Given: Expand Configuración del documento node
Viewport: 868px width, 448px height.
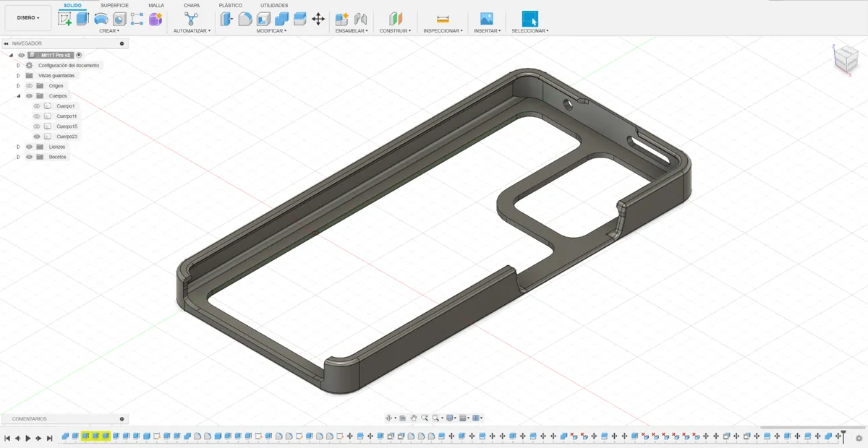Looking at the screenshot, I should (19, 65).
